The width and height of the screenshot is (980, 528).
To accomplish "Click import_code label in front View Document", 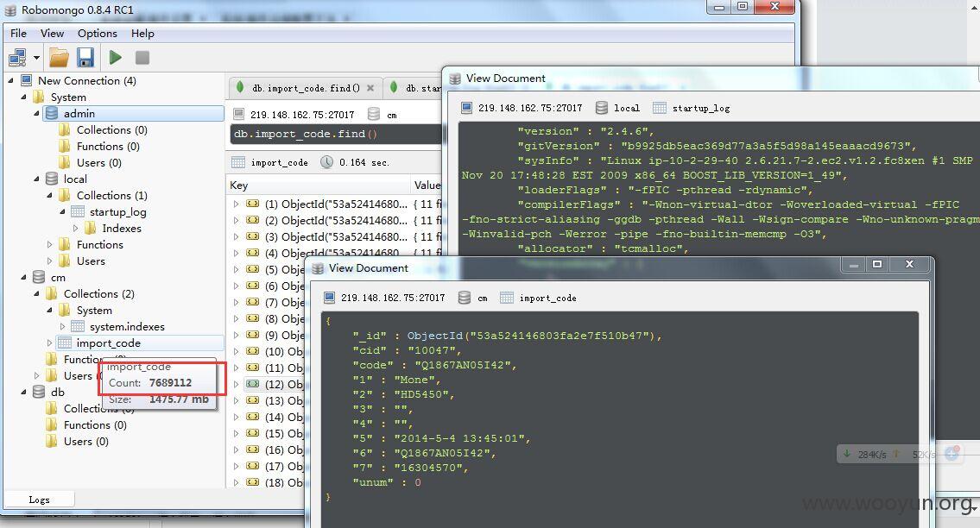I will pyautogui.click(x=547, y=298).
